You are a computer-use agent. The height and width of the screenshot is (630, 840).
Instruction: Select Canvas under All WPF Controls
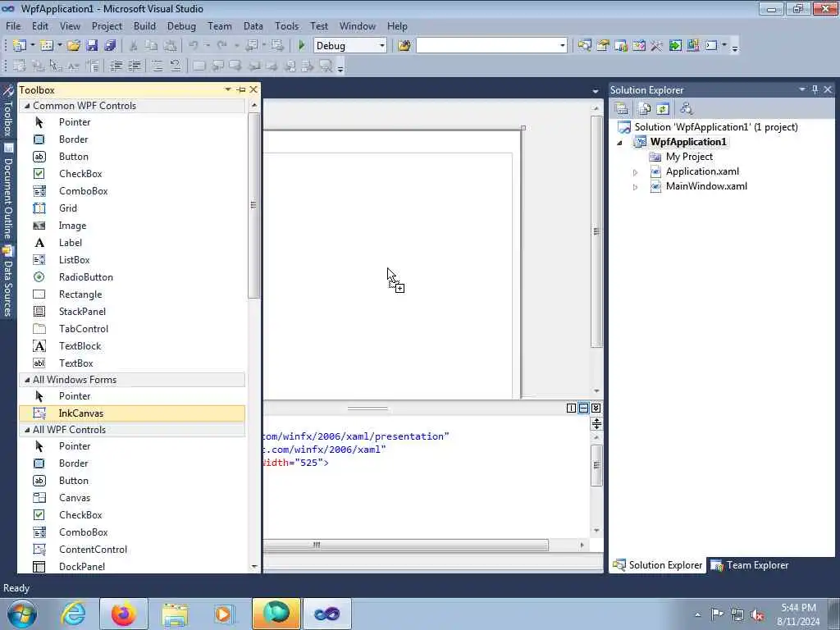tap(132, 498)
